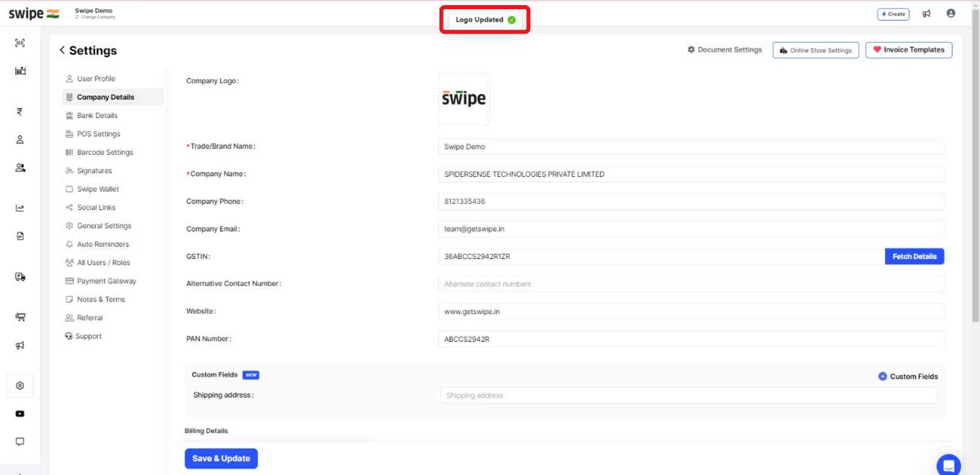Viewport: 980px width, 475px height.
Task: Focus the Trade/Brand Name field
Action: pos(691,147)
